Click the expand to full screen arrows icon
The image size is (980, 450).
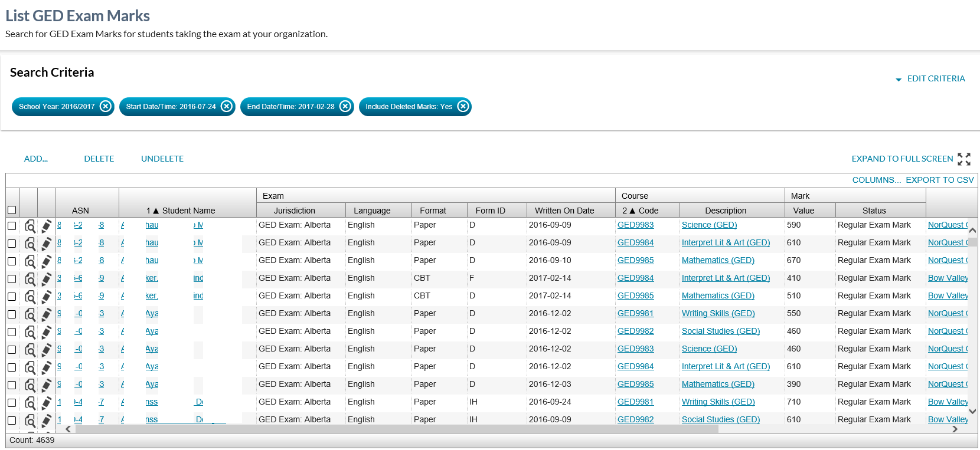(x=963, y=159)
